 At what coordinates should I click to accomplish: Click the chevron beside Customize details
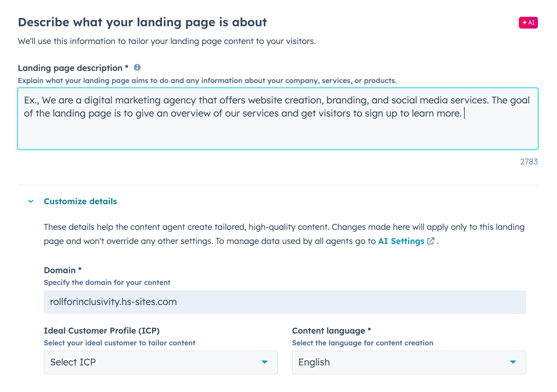(x=31, y=201)
